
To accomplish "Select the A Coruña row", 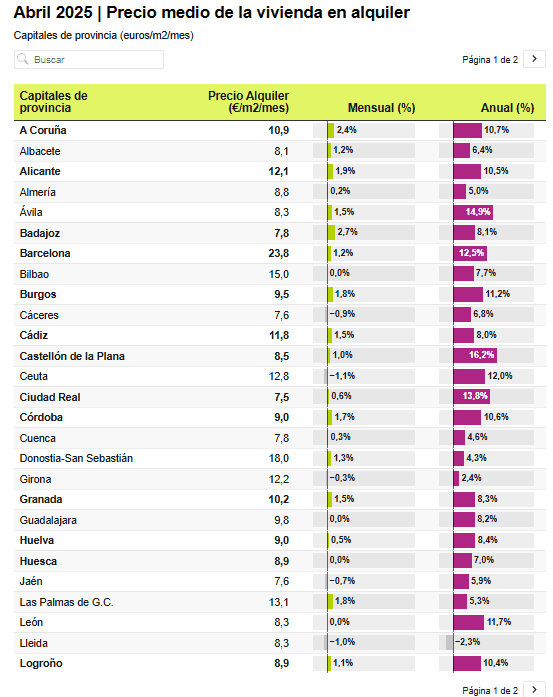I will coord(280,130).
